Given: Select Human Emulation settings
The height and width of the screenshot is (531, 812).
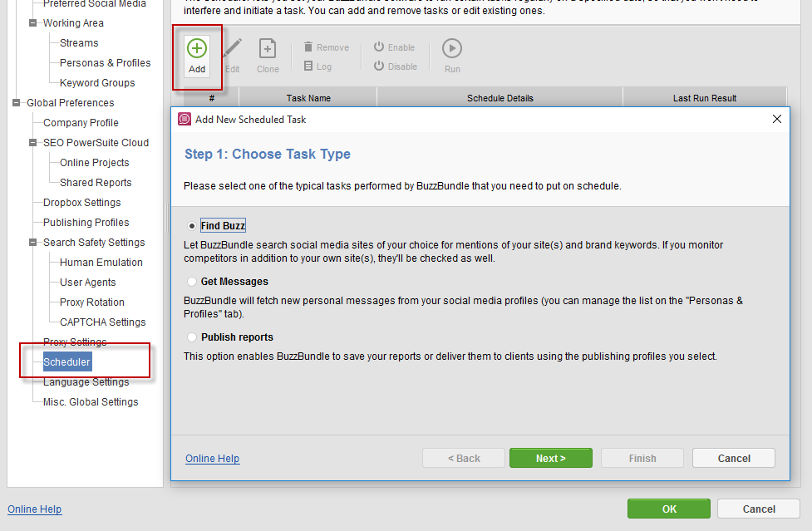Looking at the screenshot, I should coord(101,263).
